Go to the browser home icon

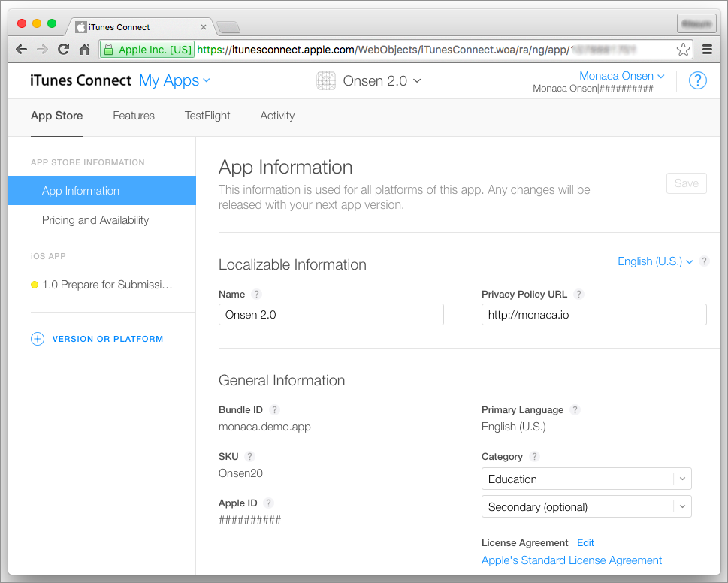coord(84,49)
